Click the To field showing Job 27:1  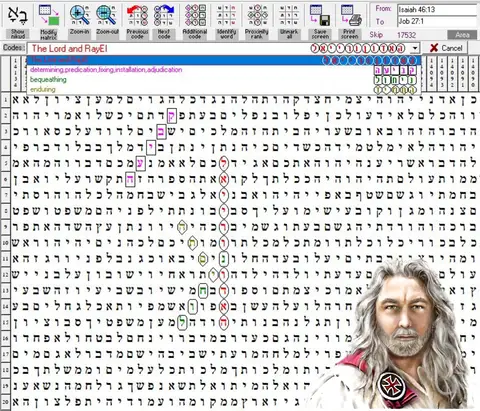click(x=437, y=22)
